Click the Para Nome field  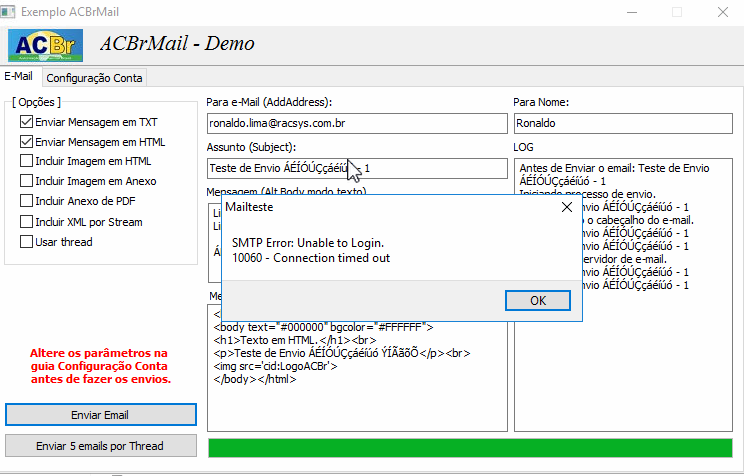(623, 123)
